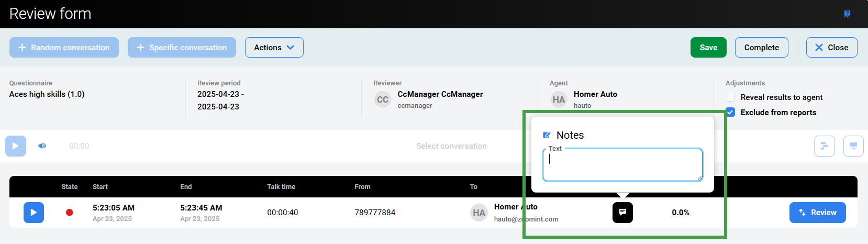Play the 5:23:05 AM conversation recording
Screen dimensions: 868x244
(x=34, y=213)
